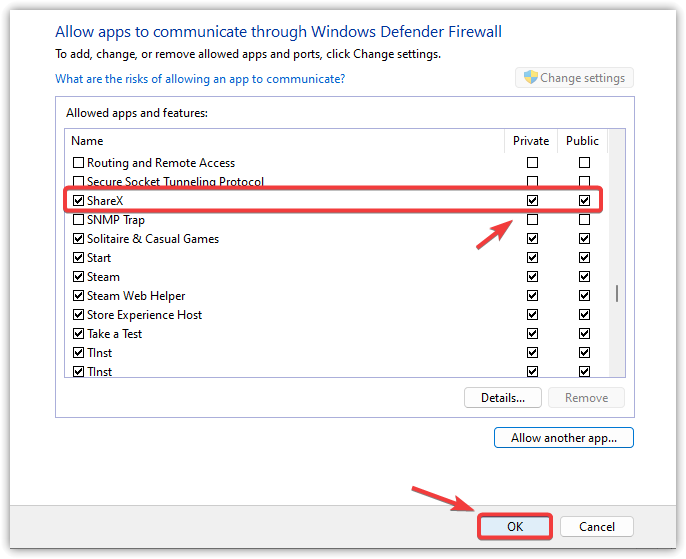
Task: Click the shield icon on Change settings
Action: coord(531,78)
